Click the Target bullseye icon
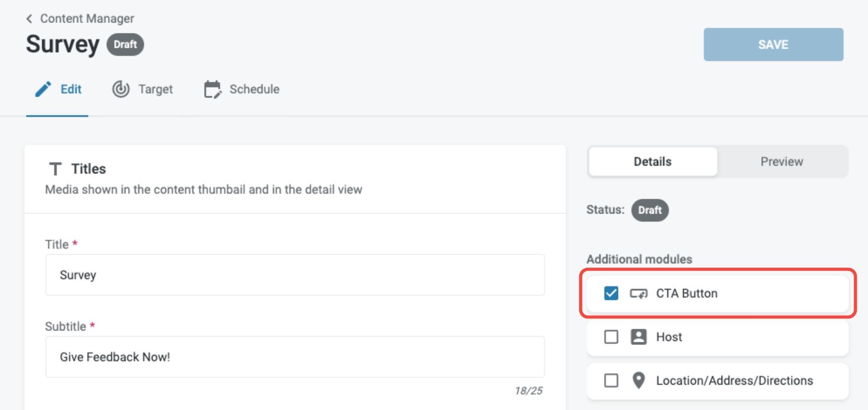Screen dimensions: 868x410 coord(121,89)
